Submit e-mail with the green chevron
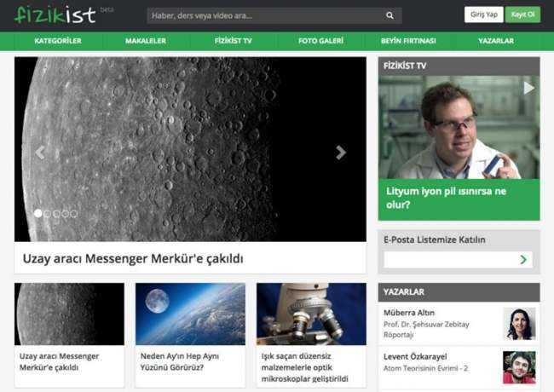 coord(523,260)
